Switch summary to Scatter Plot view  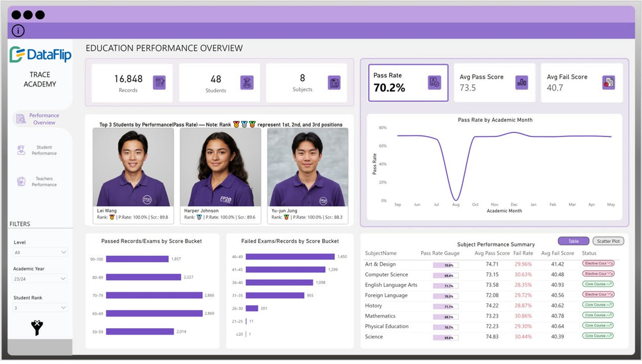tap(608, 242)
